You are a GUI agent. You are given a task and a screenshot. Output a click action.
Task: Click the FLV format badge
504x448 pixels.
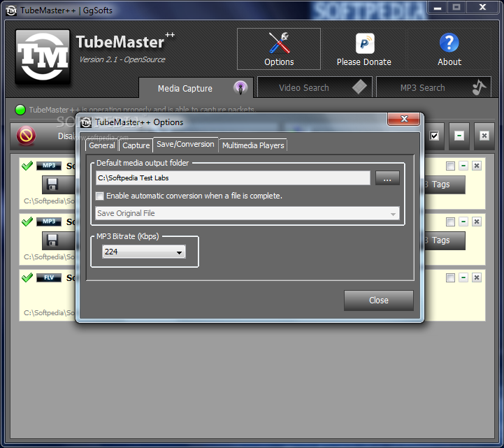pos(49,277)
